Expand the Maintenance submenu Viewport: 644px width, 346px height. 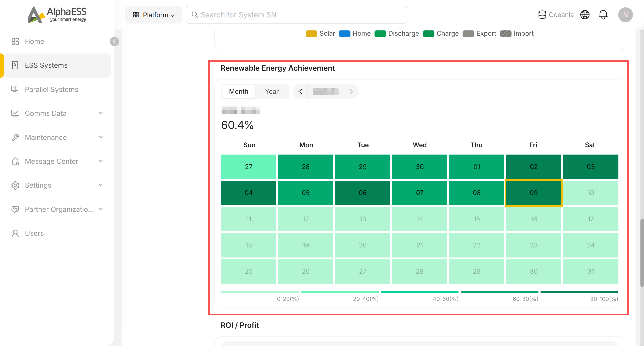tap(57, 137)
